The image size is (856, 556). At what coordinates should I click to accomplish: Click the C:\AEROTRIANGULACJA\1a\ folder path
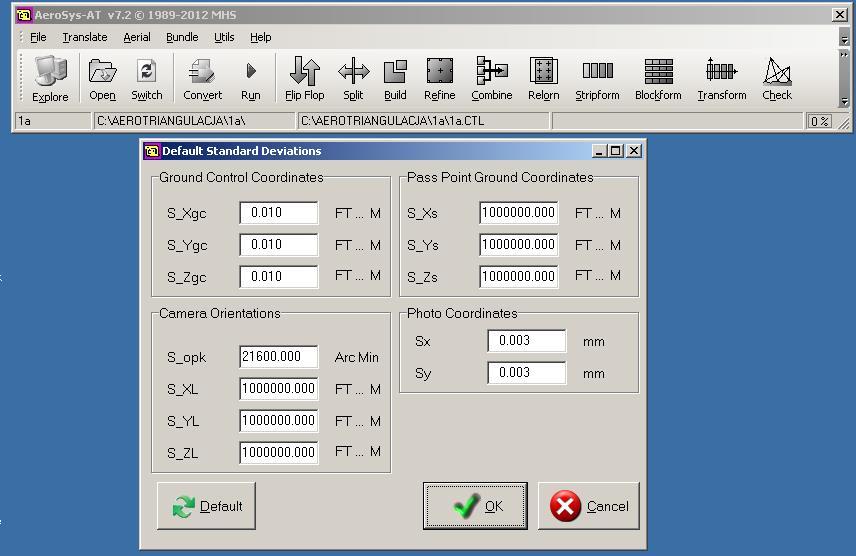pos(194,121)
